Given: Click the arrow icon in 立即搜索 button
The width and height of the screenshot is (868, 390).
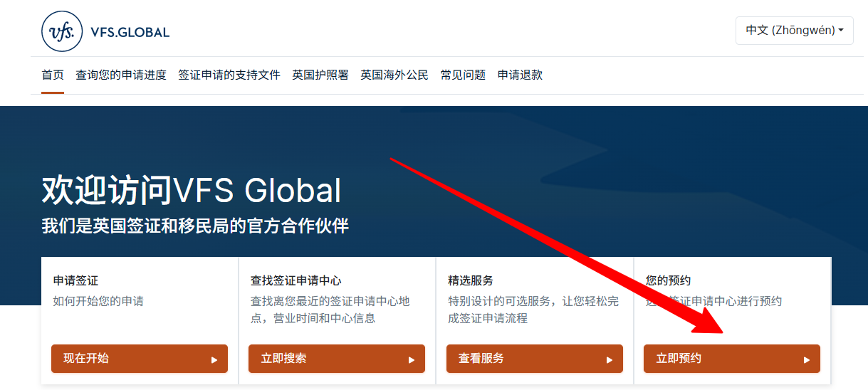Looking at the screenshot, I should [412, 359].
